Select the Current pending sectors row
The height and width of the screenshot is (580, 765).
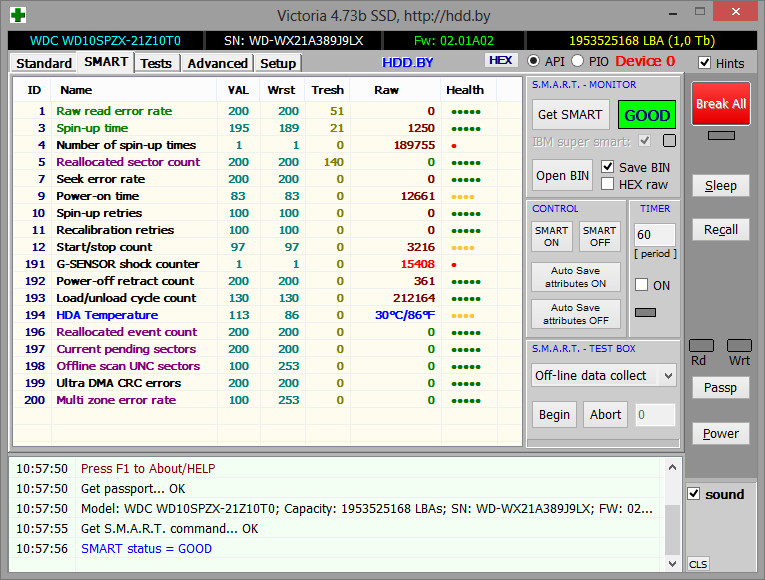(x=267, y=349)
